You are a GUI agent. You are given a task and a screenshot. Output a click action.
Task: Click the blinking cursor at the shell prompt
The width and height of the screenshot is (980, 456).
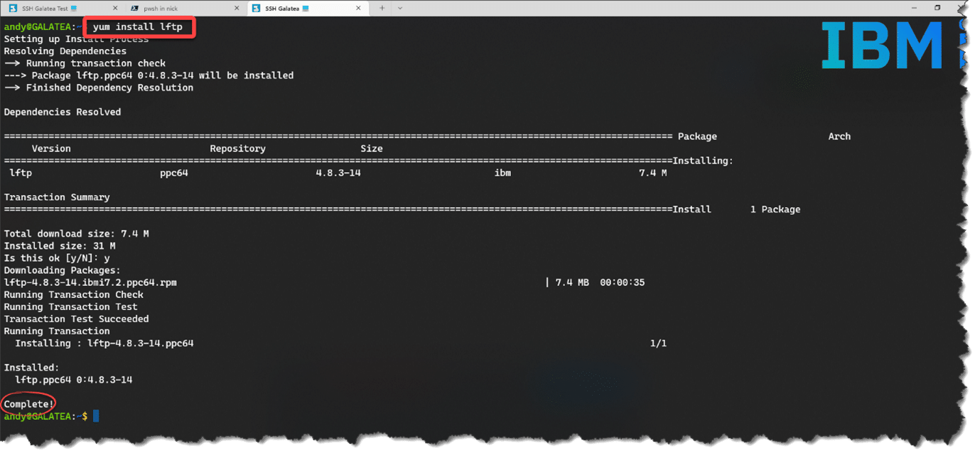point(96,416)
